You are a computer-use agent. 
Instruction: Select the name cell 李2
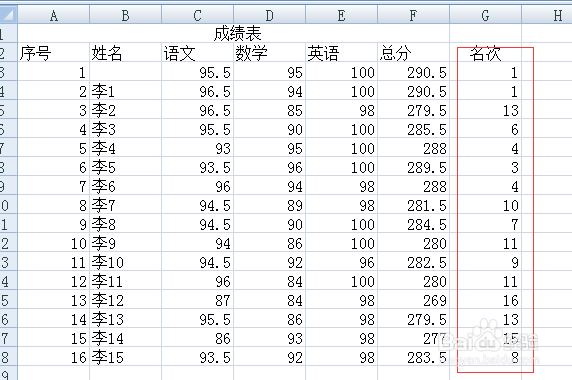click(x=125, y=110)
